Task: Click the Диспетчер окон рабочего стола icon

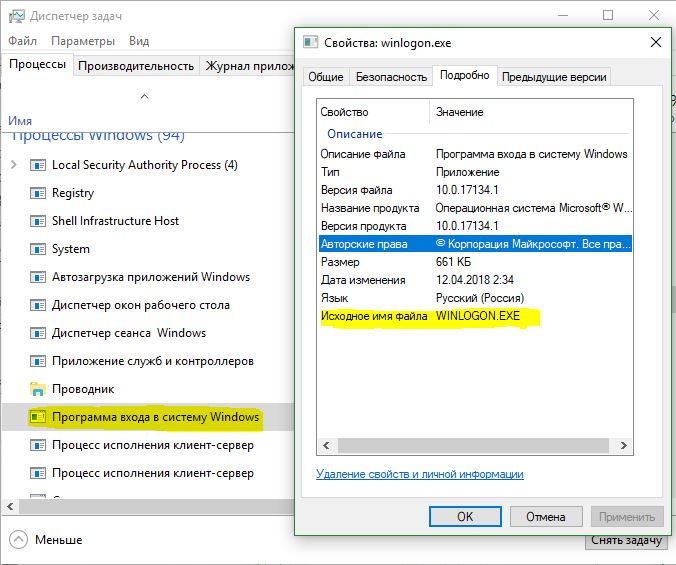Action: 38,305
